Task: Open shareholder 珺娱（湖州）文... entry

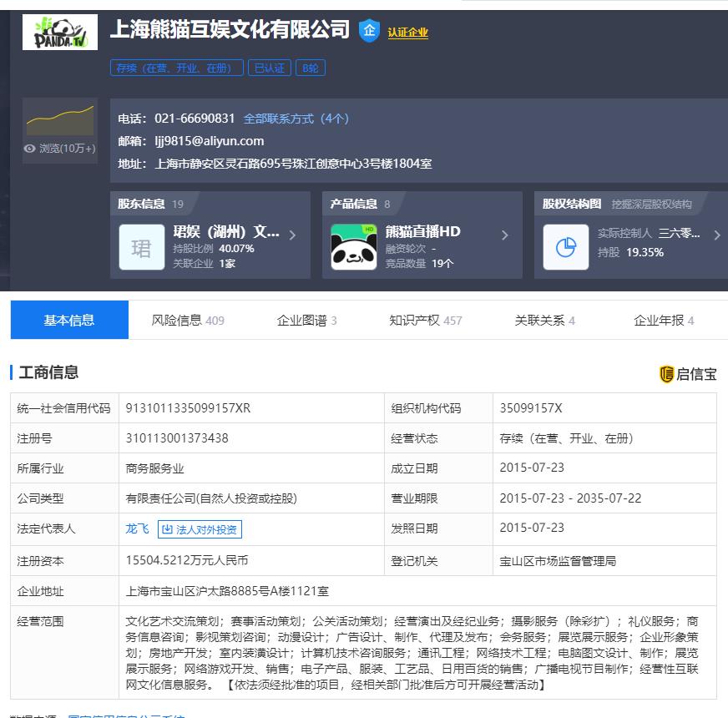Action: click(x=226, y=231)
